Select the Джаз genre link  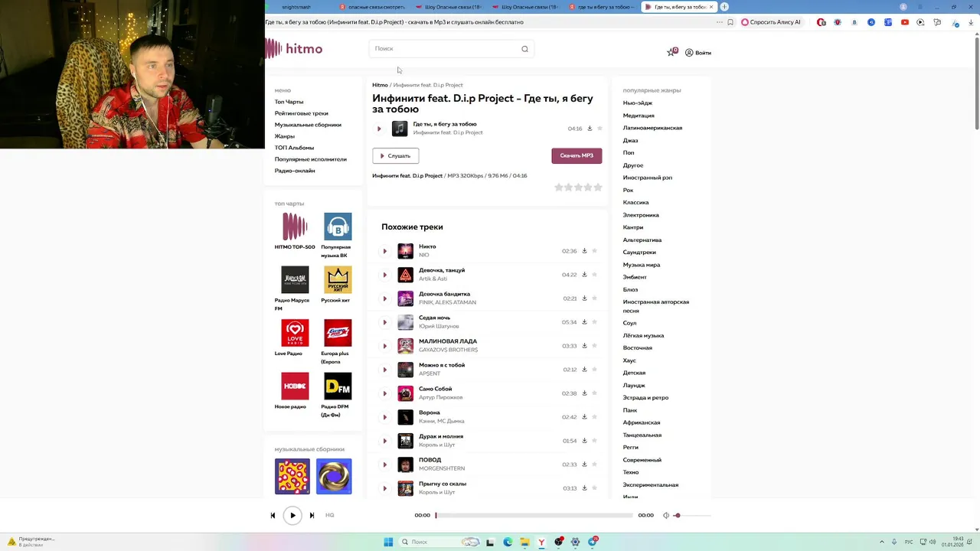coord(630,140)
